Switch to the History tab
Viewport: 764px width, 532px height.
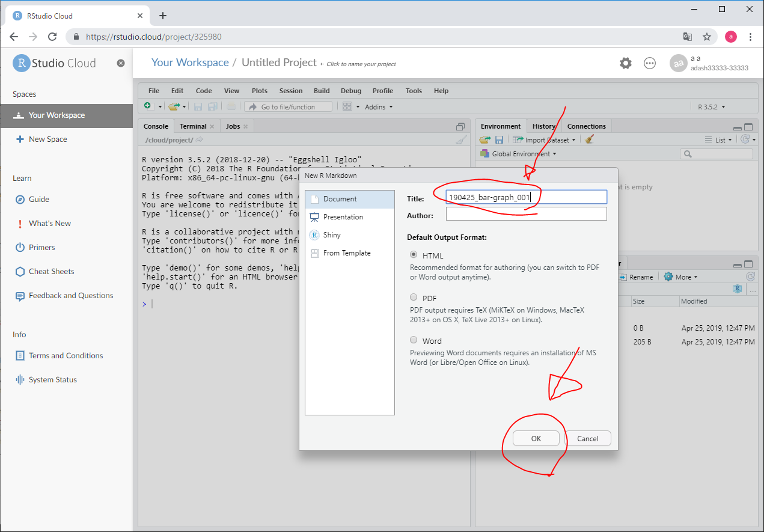544,126
